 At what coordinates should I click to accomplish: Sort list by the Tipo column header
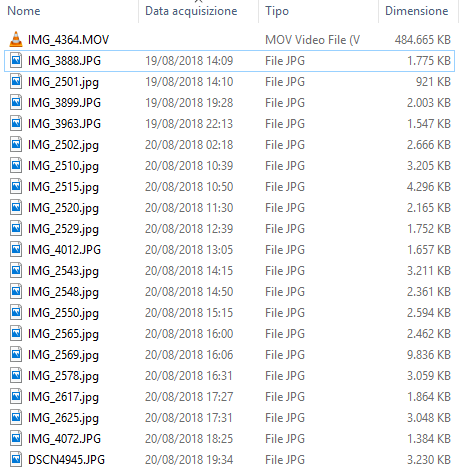pos(277,11)
